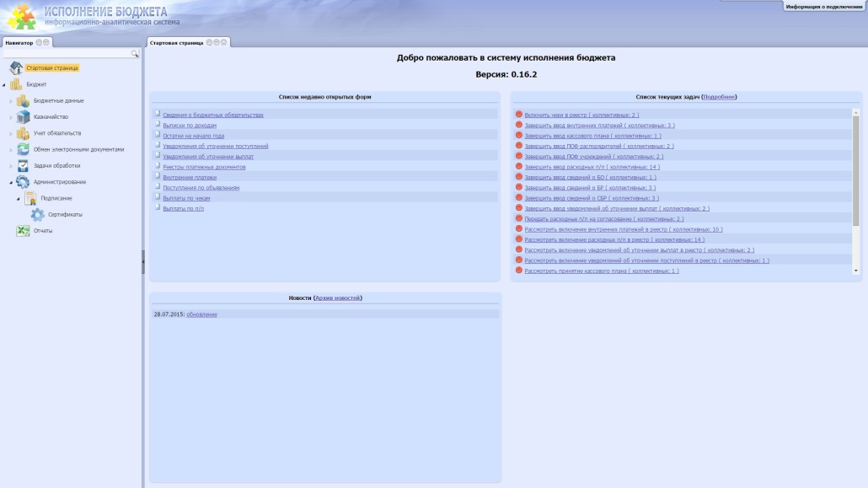This screenshot has height=488, width=868.
Task: Collapse the navigator panel using splitter handle
Action: click(142, 262)
